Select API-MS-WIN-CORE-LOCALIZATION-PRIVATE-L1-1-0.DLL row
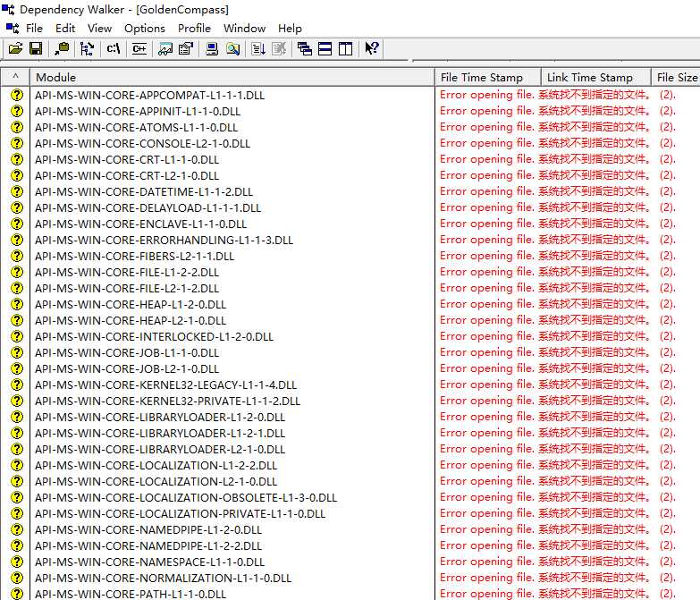Viewport: 700px width, 600px height. (x=350, y=513)
